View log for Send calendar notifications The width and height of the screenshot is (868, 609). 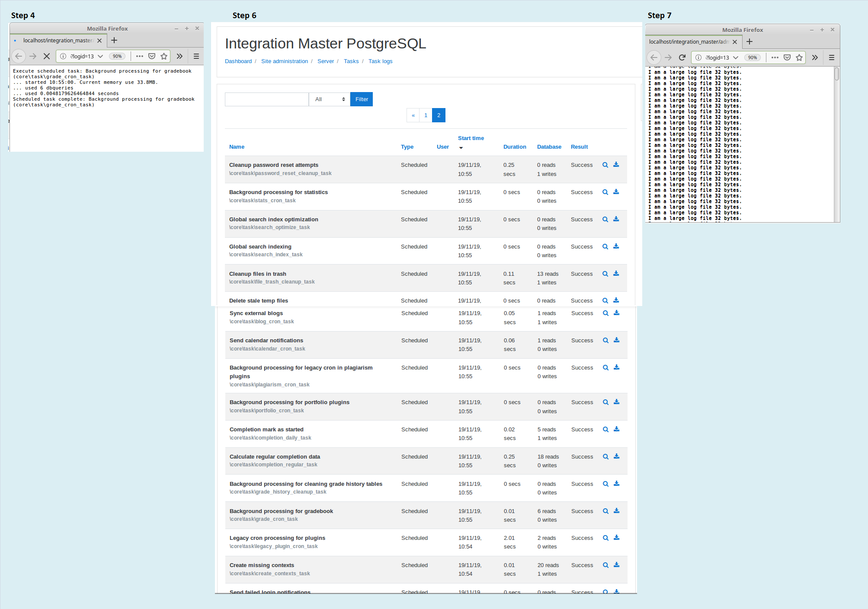(x=605, y=341)
